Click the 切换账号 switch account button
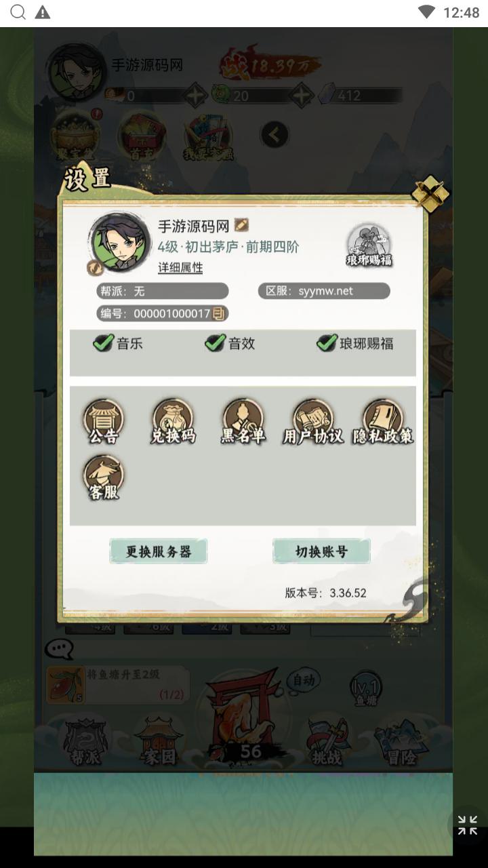This screenshot has height=868, width=488. coord(321,551)
